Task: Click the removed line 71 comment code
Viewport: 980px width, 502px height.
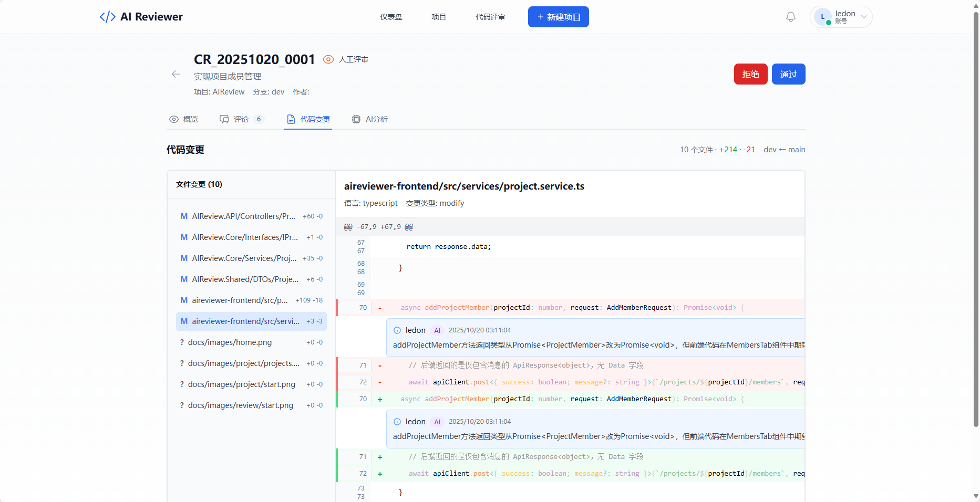Action: 526,365
